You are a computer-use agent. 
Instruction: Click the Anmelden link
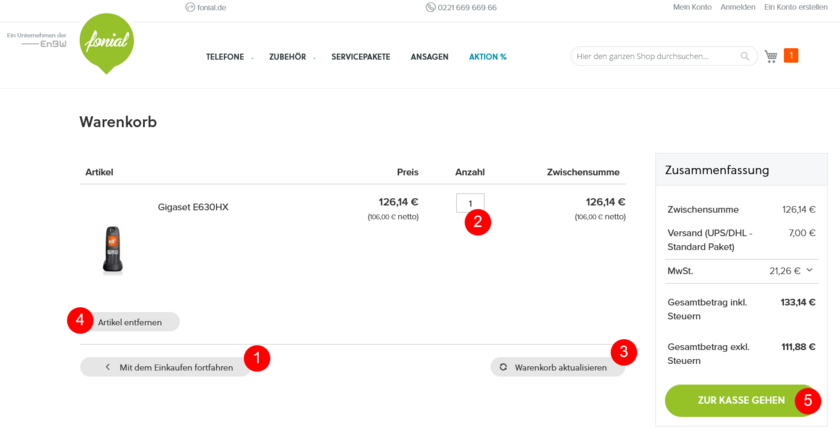pos(738,7)
